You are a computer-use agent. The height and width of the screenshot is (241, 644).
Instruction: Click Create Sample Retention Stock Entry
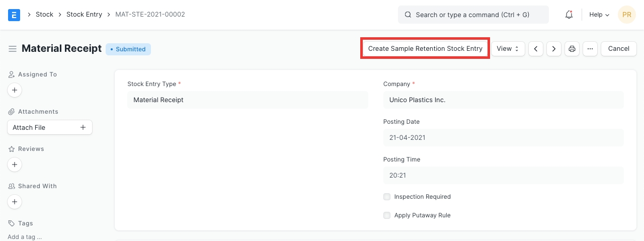(x=425, y=49)
